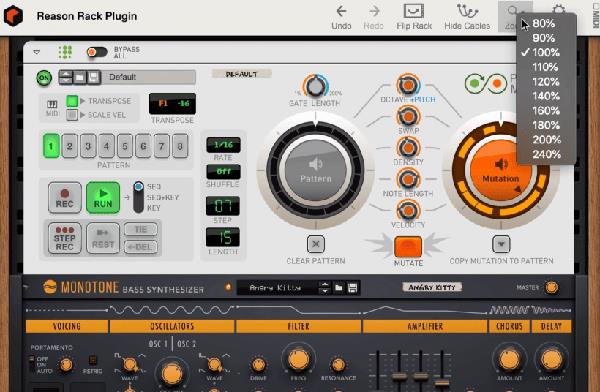Select pattern 4 button

106,146
